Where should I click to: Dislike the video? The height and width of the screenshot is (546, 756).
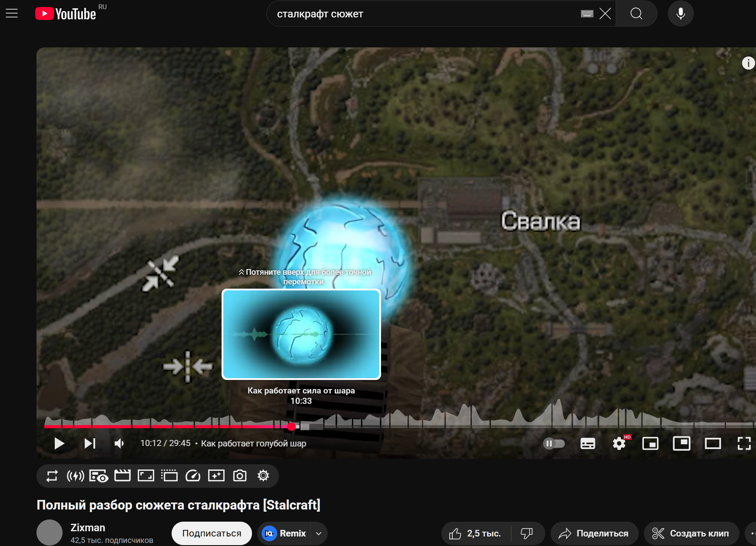click(x=527, y=533)
